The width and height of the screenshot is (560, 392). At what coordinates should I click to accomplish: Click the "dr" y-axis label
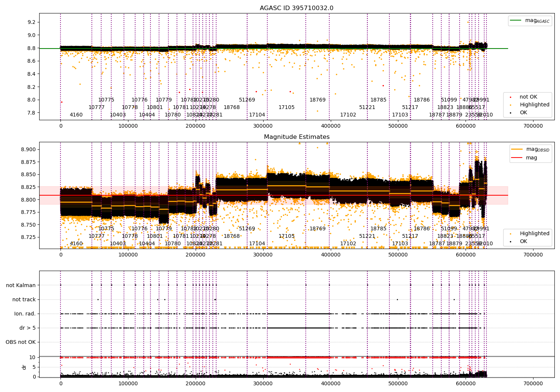point(24,367)
